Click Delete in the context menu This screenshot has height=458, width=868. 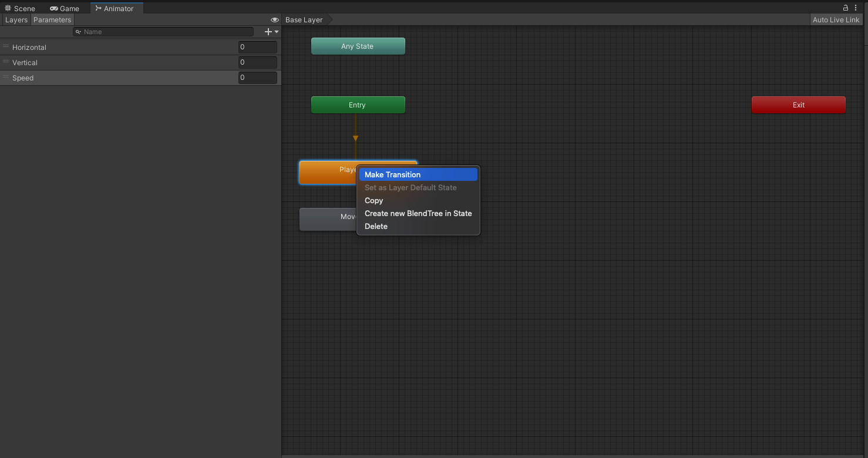pyautogui.click(x=376, y=226)
